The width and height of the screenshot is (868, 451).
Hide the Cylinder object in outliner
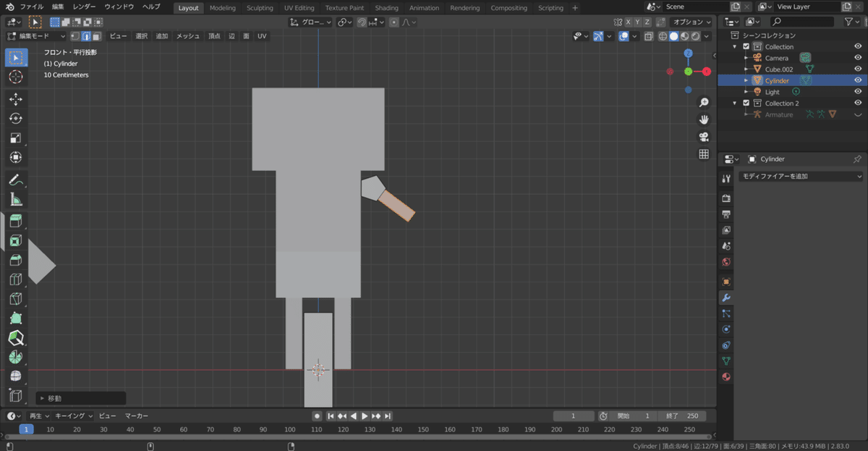tap(858, 80)
